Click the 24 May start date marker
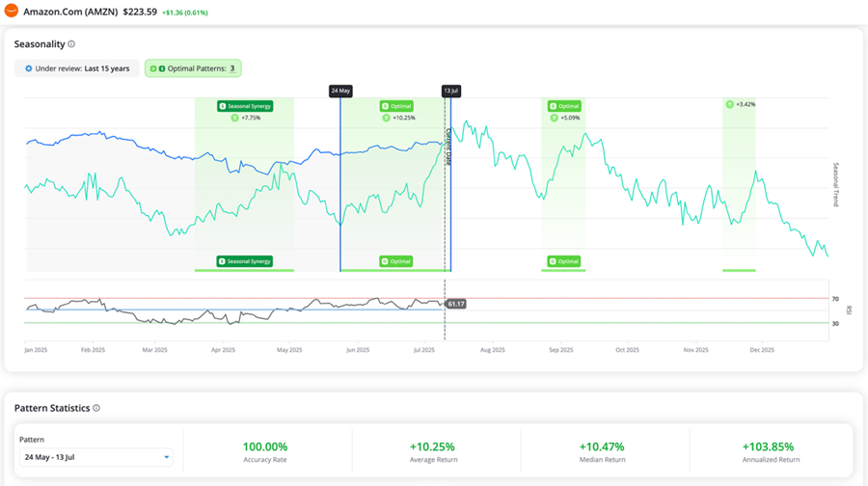 340,91
